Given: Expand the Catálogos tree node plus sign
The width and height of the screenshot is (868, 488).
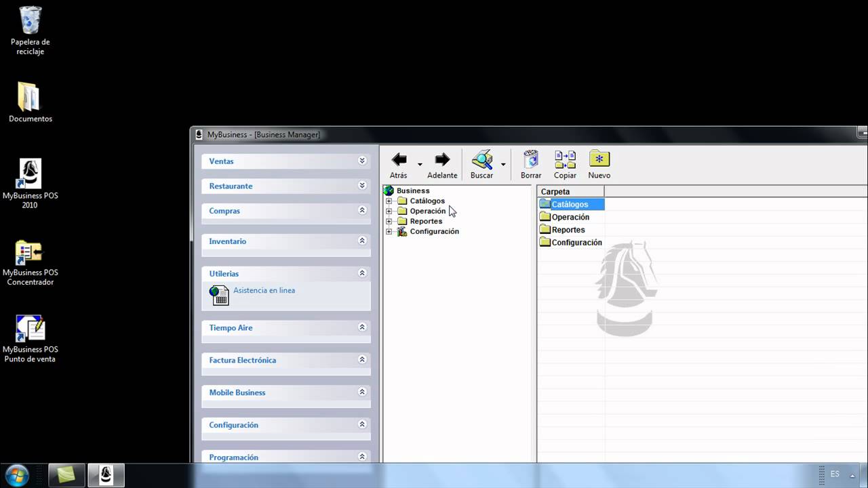Looking at the screenshot, I should [x=389, y=201].
